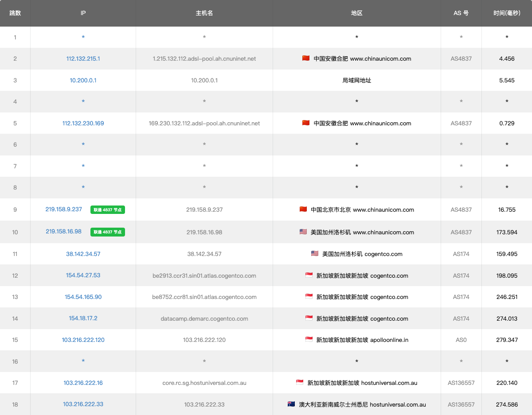The height and width of the screenshot is (415, 532).
Task: Click latency value 220.140
Action: point(507,383)
